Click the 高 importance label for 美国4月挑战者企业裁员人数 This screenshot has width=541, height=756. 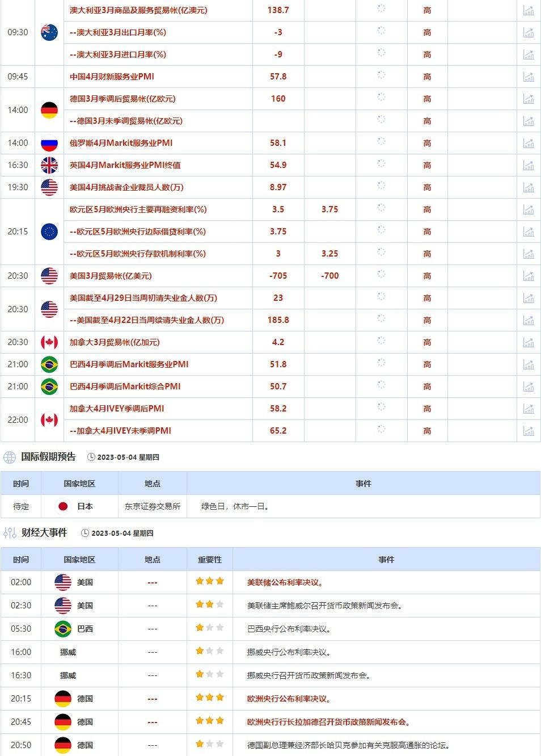click(x=426, y=187)
